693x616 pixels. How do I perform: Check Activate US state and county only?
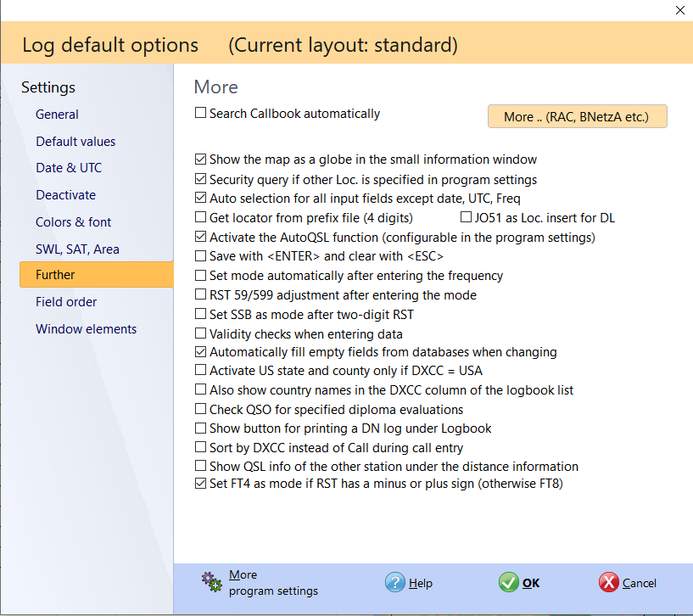coord(200,370)
